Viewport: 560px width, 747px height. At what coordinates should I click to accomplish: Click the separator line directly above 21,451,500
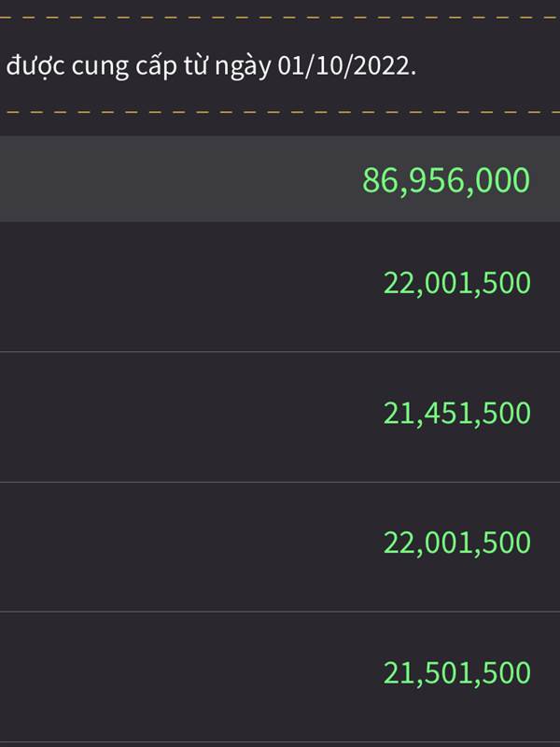[280, 352]
